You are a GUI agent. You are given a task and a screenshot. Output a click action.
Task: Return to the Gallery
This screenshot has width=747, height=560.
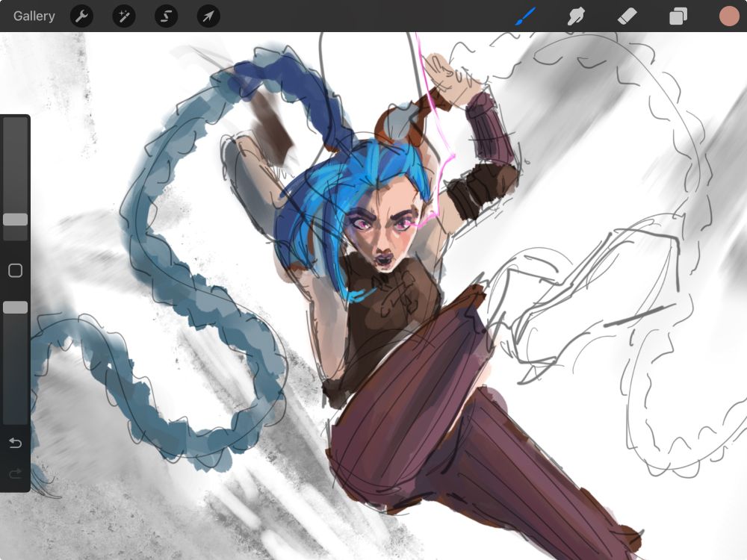click(34, 16)
